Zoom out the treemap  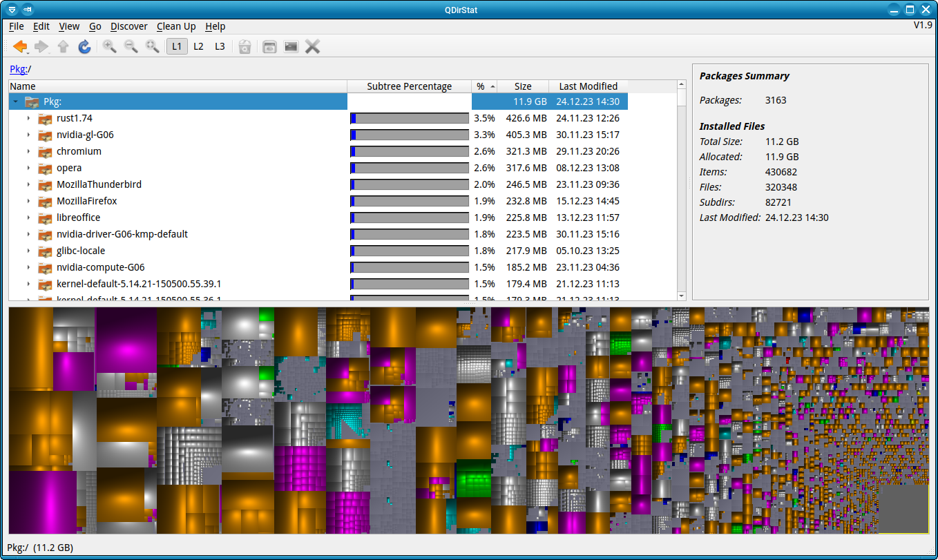(x=131, y=46)
